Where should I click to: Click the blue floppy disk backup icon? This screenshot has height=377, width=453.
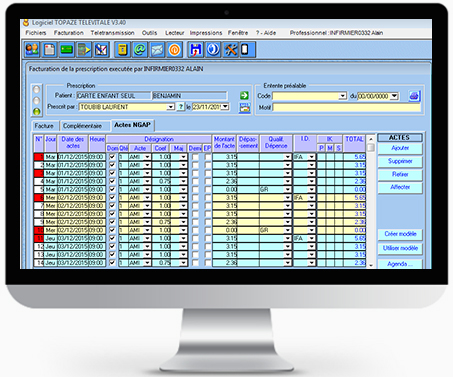click(x=196, y=50)
